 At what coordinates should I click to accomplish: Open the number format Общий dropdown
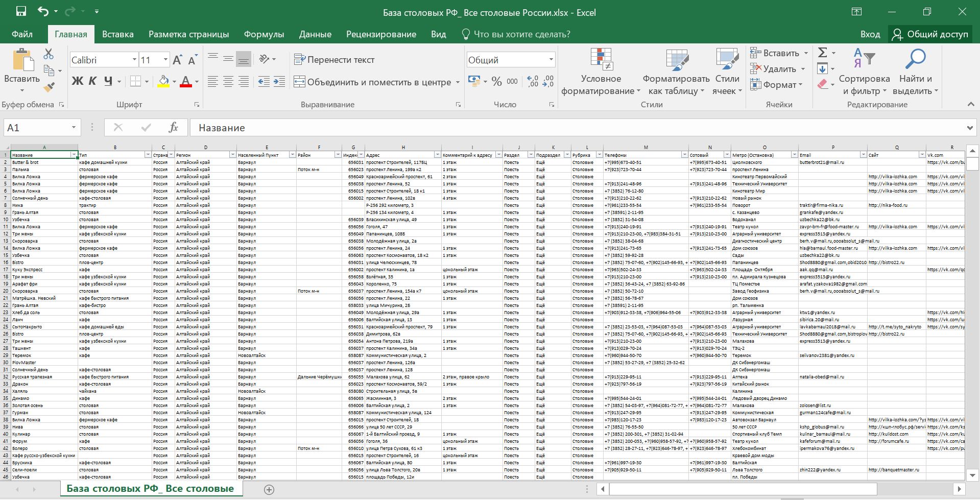(x=551, y=60)
